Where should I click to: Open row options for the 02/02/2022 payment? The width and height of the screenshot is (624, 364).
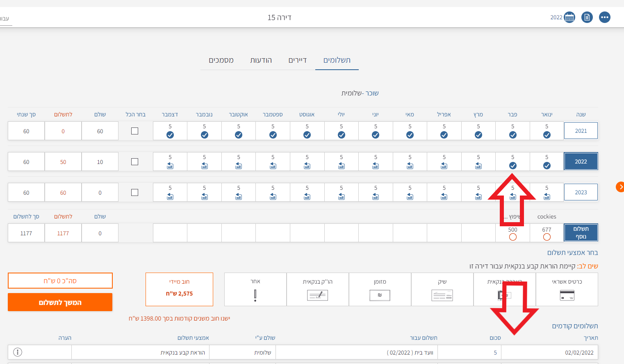click(x=18, y=352)
